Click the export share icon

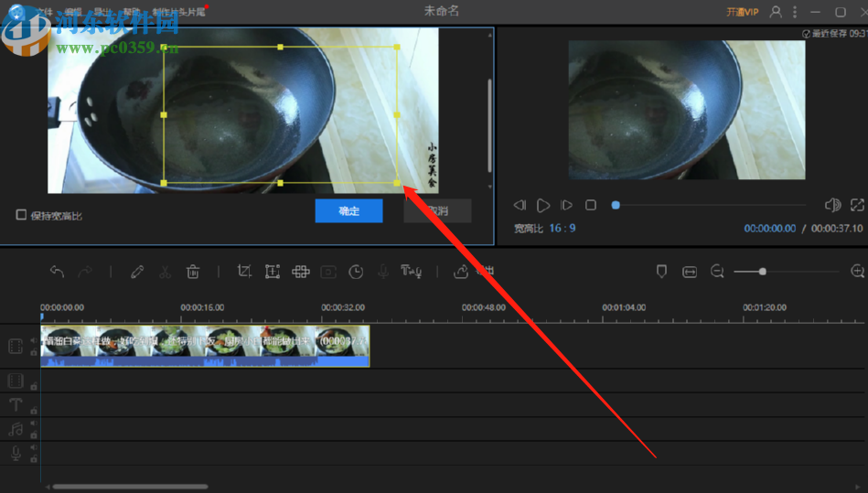(461, 272)
